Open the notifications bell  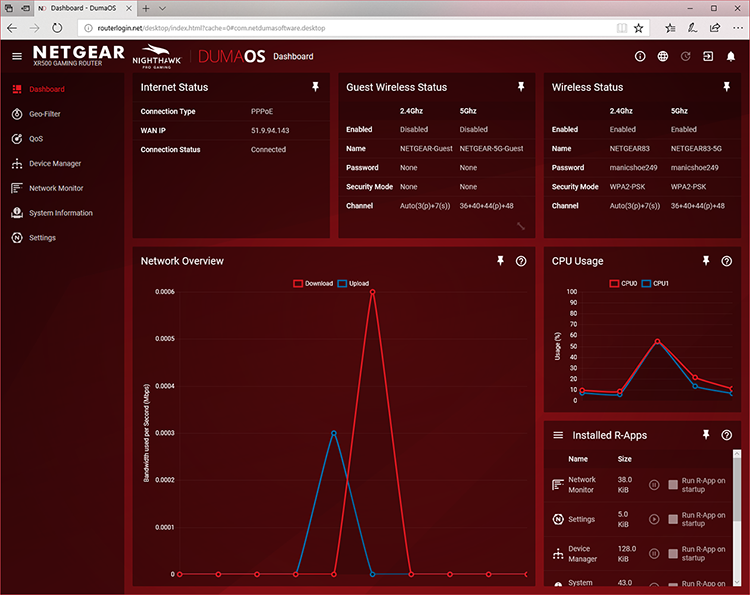point(731,56)
